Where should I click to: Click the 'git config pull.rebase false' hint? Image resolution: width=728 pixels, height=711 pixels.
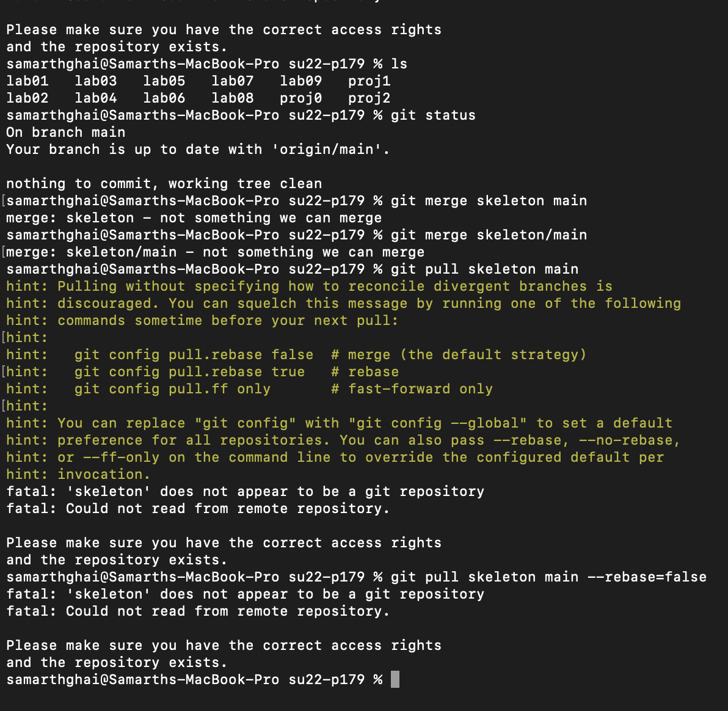tap(194, 354)
